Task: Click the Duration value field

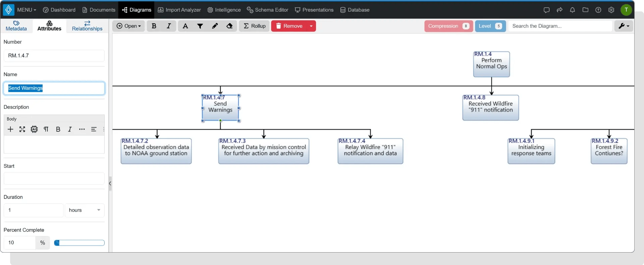Action: [x=34, y=210]
